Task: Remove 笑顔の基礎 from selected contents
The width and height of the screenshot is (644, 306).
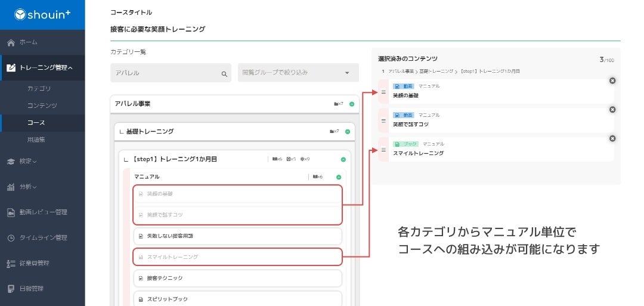Action: coord(612,81)
